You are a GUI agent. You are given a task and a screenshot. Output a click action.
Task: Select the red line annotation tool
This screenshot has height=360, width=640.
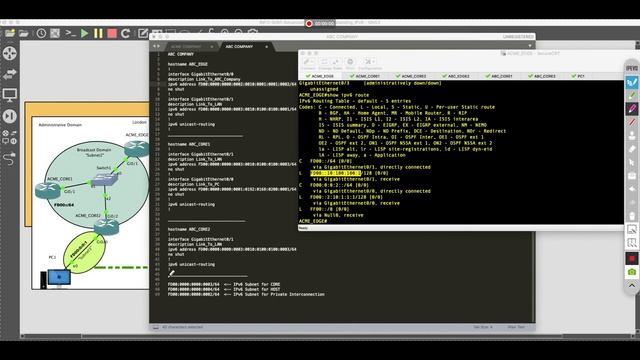tap(631, 122)
